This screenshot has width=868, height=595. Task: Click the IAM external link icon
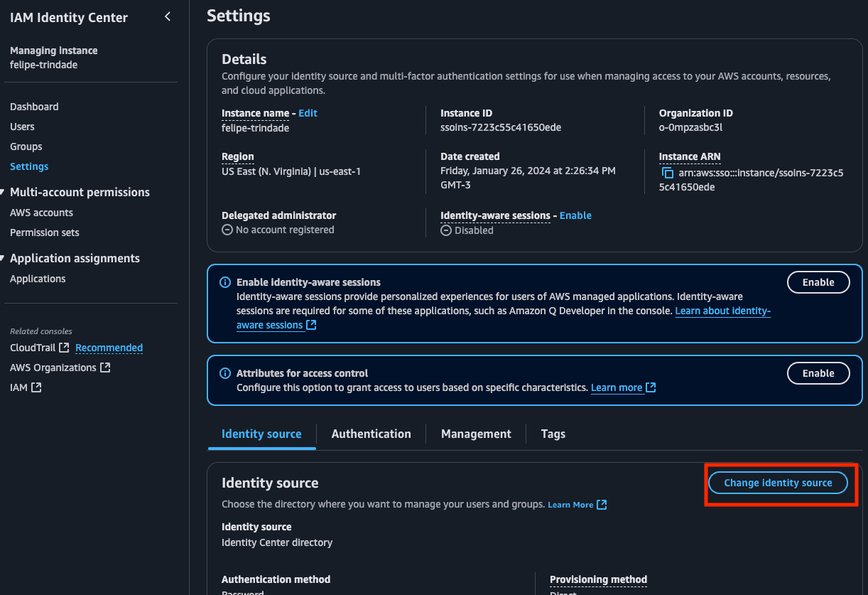[x=36, y=387]
